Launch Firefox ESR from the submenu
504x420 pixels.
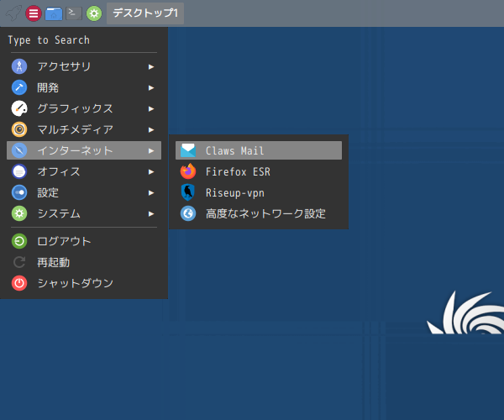click(259, 171)
